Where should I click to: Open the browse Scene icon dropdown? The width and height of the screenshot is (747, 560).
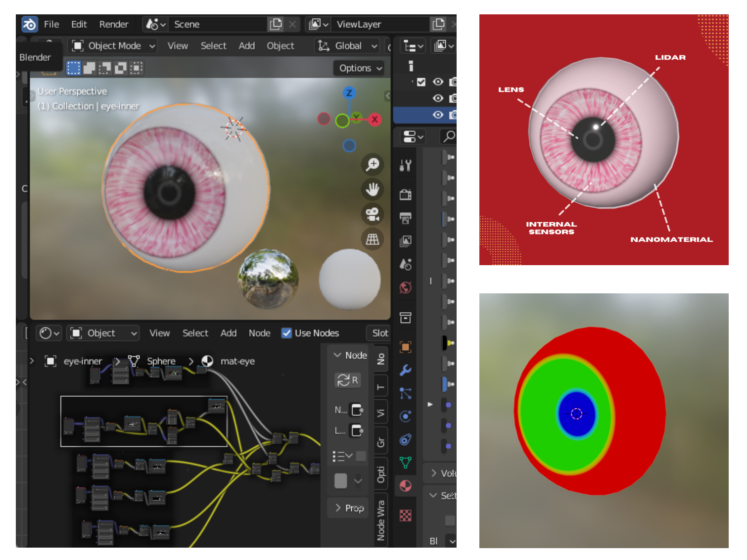(155, 24)
